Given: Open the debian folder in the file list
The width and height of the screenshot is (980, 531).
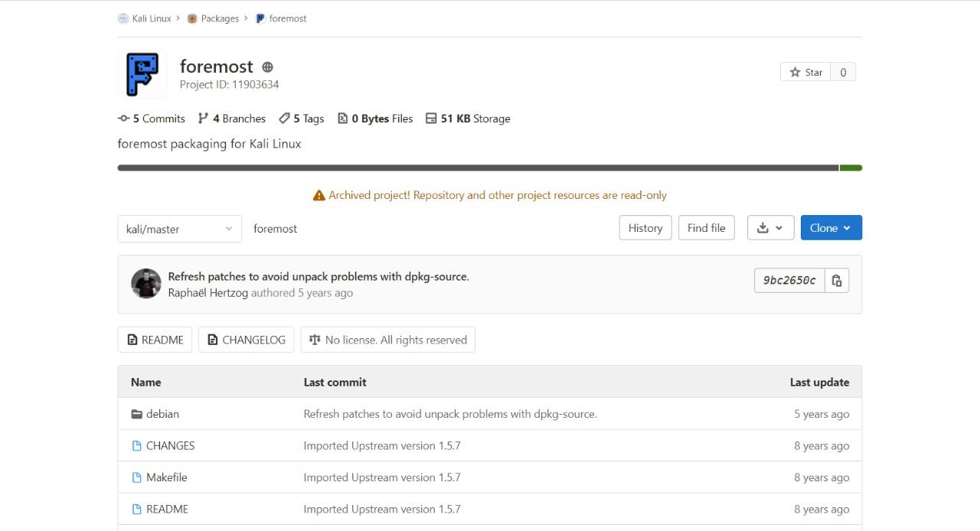Looking at the screenshot, I should pos(163,413).
